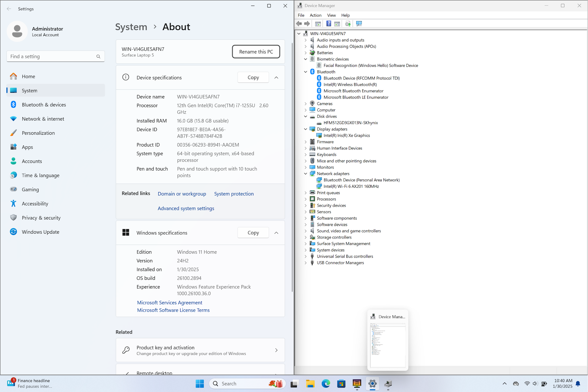Collapse the WIN-VI4GUE5AFN7 root node
This screenshot has height=392, width=588.
point(299,34)
